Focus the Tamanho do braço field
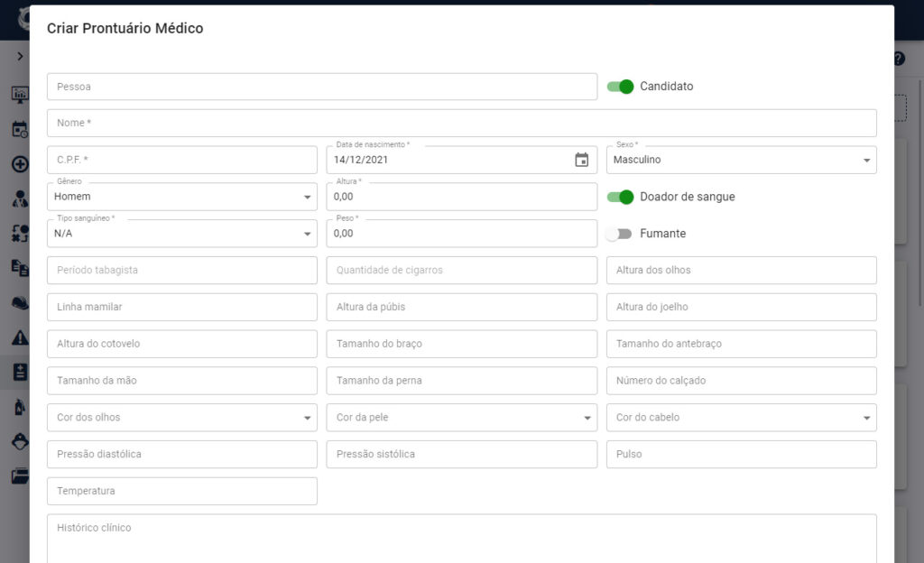Screen dimensions: 924x563 461,344
